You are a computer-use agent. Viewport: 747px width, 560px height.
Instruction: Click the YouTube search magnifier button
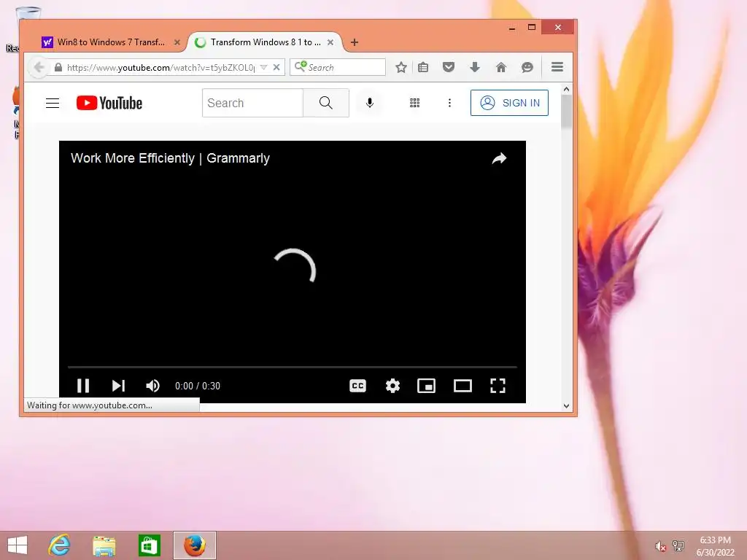tap(326, 103)
